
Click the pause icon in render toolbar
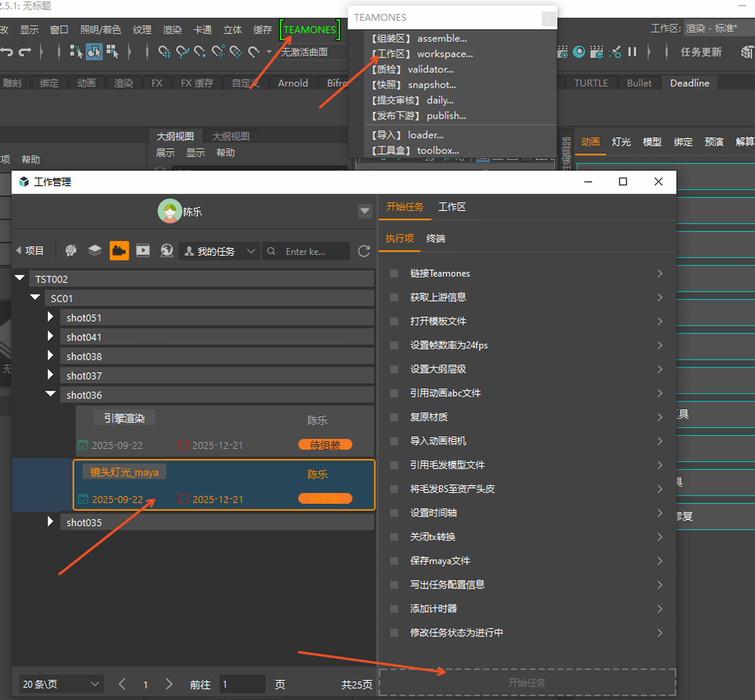(x=633, y=52)
